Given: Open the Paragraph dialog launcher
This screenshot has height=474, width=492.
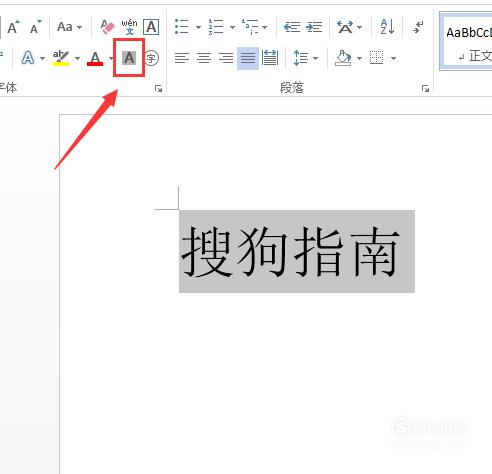Looking at the screenshot, I should [425, 88].
